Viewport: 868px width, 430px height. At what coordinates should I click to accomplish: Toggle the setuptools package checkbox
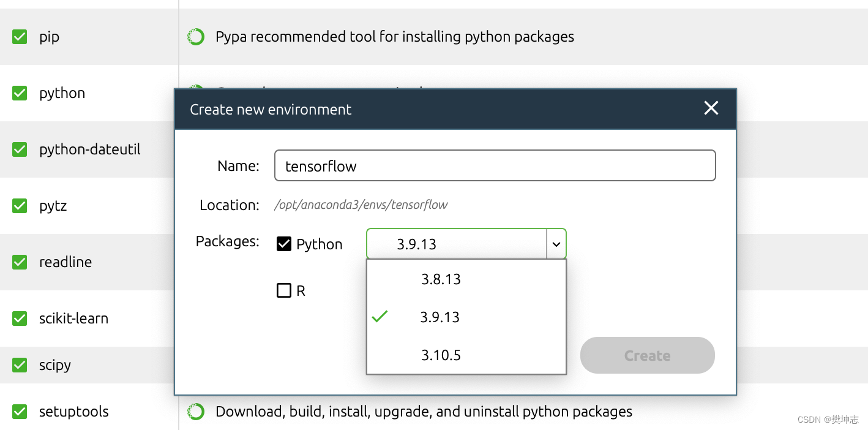[x=20, y=412]
